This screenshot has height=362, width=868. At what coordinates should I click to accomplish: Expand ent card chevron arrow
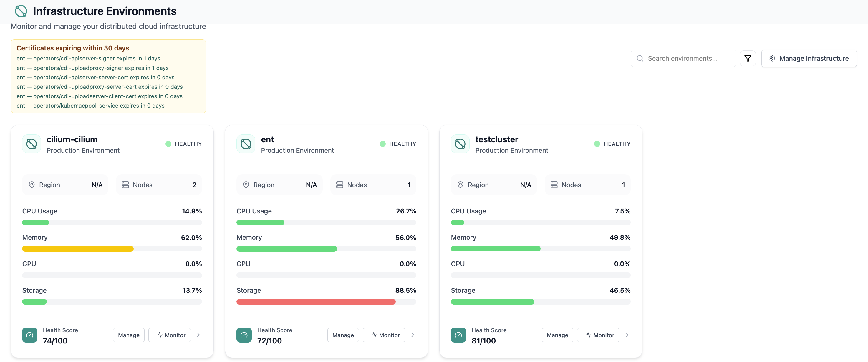413,335
